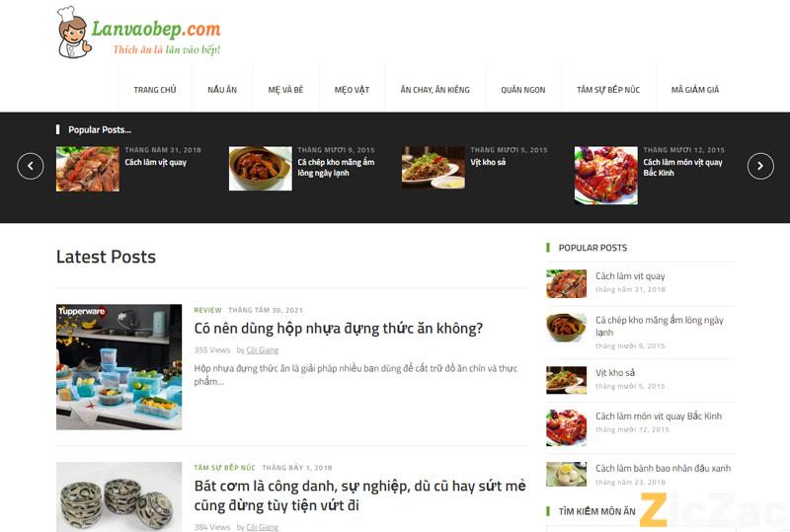Click sidebar thumbnail of Cách làm món vịt quay Bắc Kinh
Screen dimensions: 790x532
coord(566,427)
